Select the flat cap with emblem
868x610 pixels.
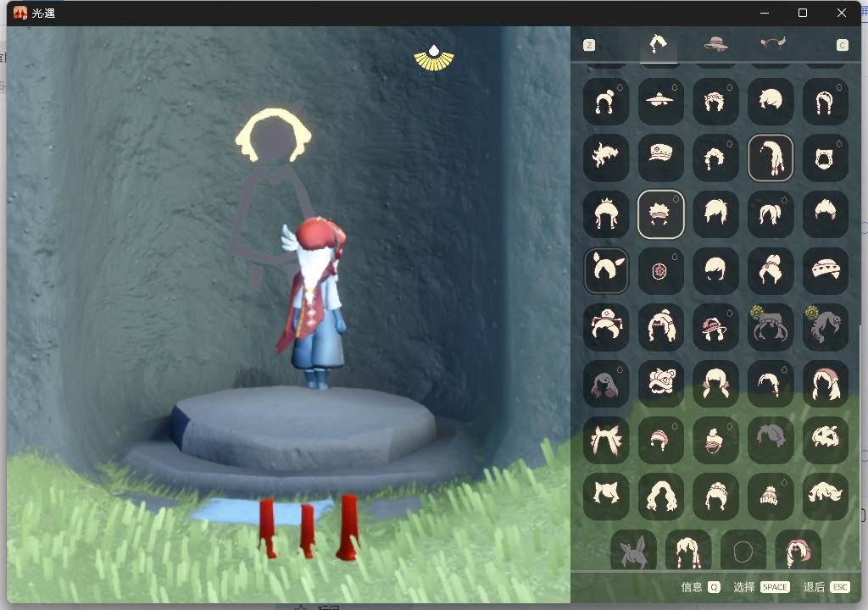click(661, 158)
